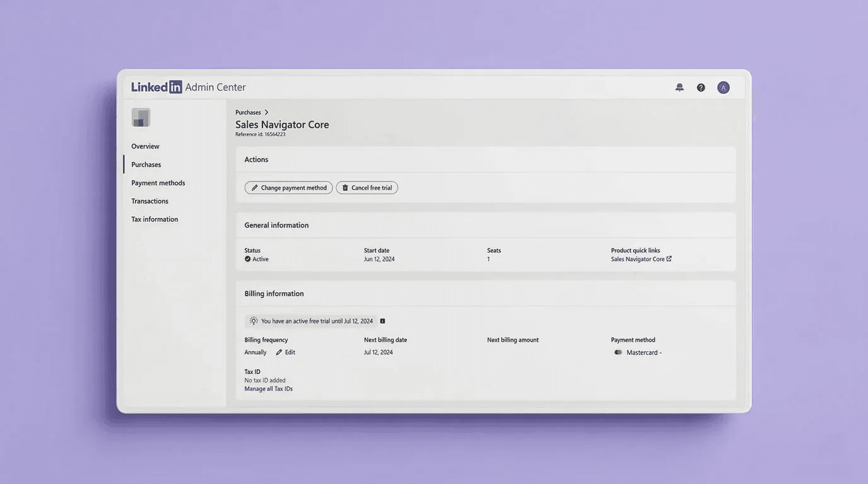Click the Edit pencil next to Annually

(x=278, y=352)
